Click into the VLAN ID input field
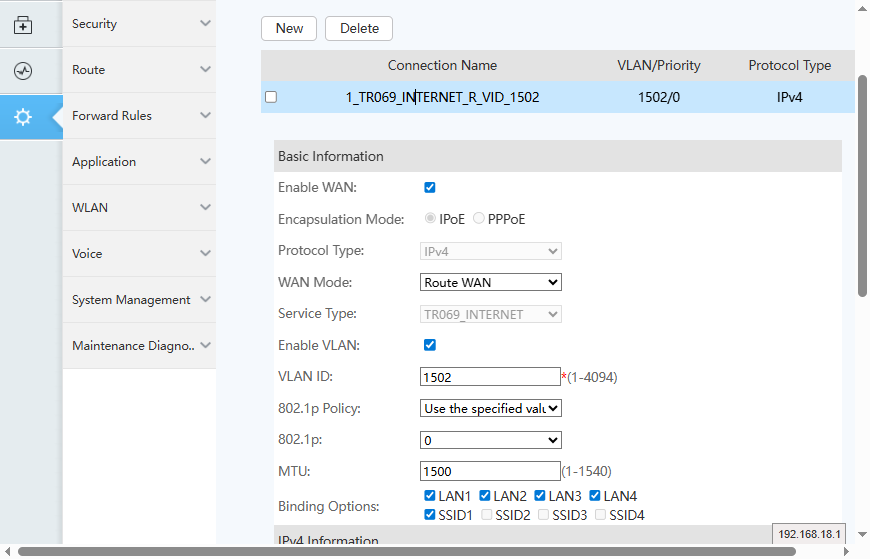 click(x=490, y=377)
